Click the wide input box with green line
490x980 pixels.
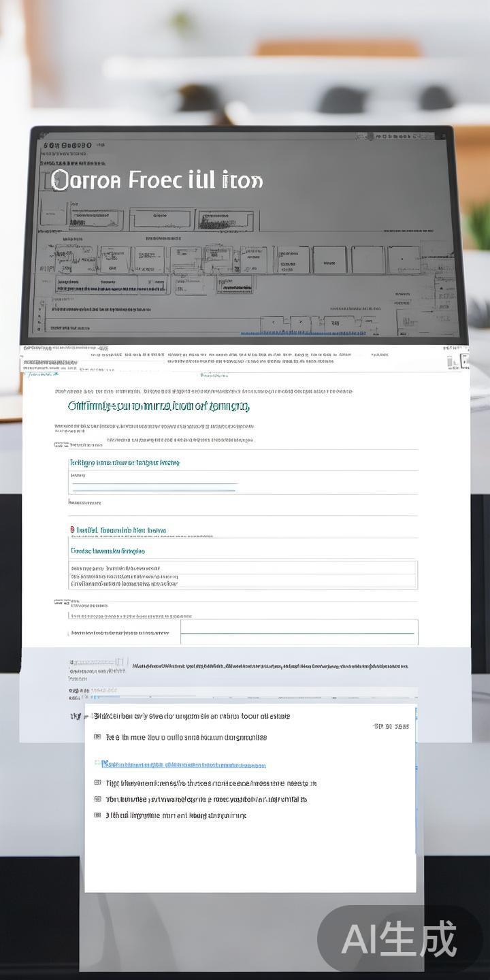[299, 632]
